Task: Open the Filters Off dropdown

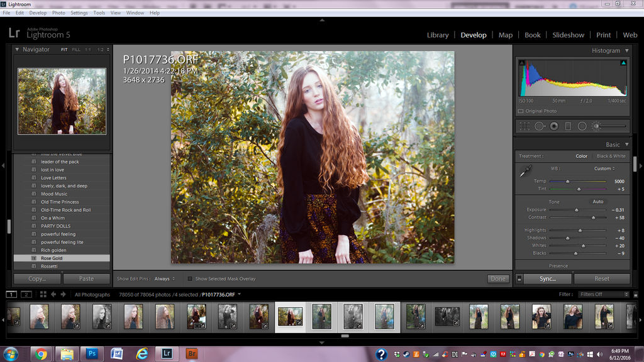Action: pos(604,294)
